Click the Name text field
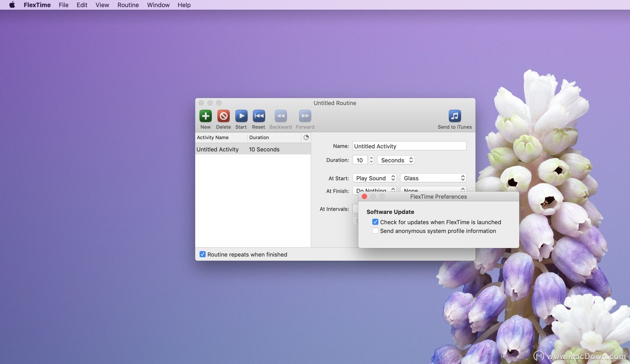This screenshot has width=630, height=364. [409, 146]
